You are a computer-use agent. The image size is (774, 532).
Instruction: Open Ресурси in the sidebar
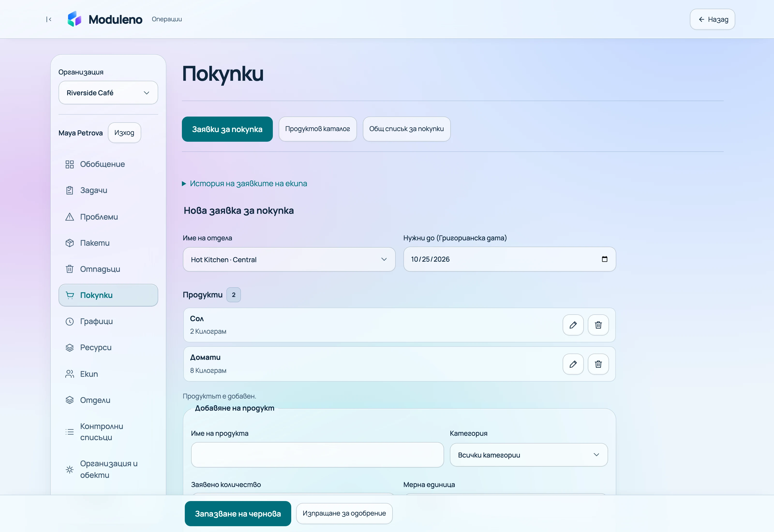(x=108, y=348)
